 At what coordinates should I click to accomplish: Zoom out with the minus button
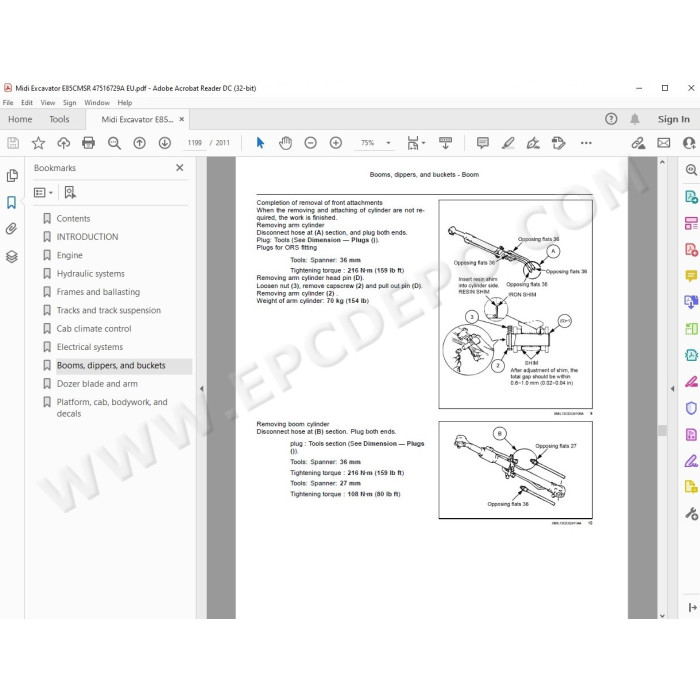[310, 143]
